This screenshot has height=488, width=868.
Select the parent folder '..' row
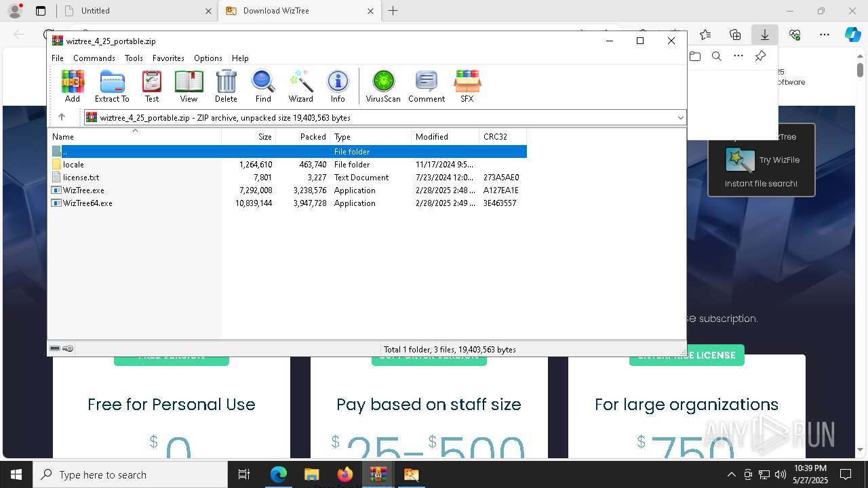[288, 152]
